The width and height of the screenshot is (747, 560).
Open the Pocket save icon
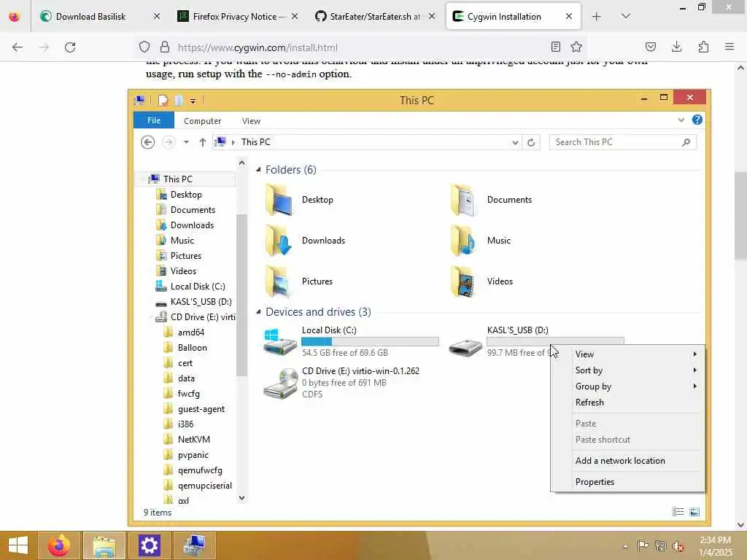pos(650,47)
